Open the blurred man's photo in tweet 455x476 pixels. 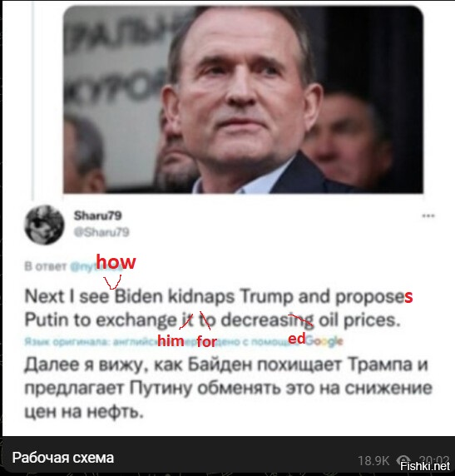243,99
